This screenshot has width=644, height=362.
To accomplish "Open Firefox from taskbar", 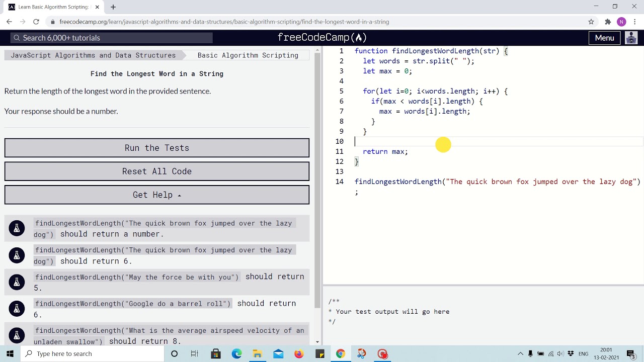I will (299, 354).
